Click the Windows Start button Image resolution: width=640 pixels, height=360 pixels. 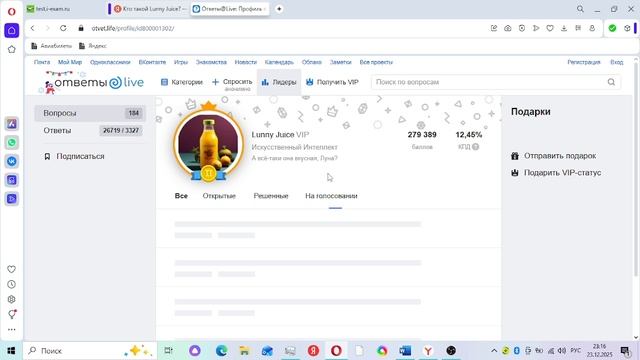(x=11, y=351)
